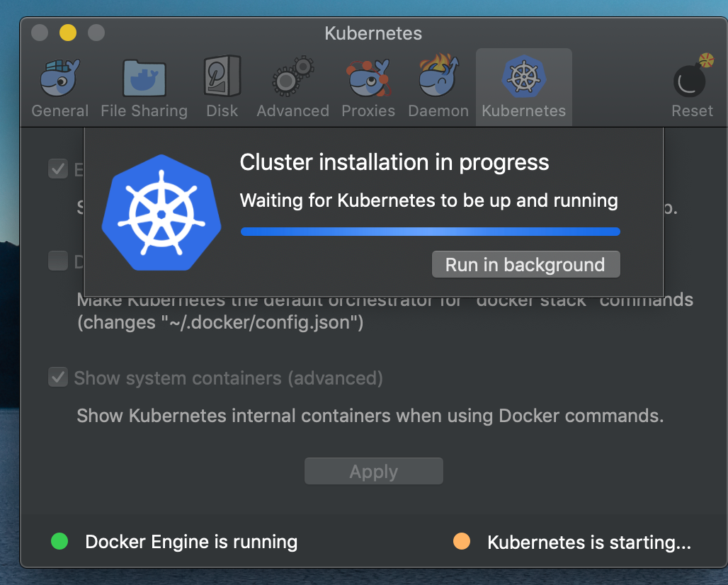
Task: Click 'Docker Engine is running' status text
Action: (191, 542)
